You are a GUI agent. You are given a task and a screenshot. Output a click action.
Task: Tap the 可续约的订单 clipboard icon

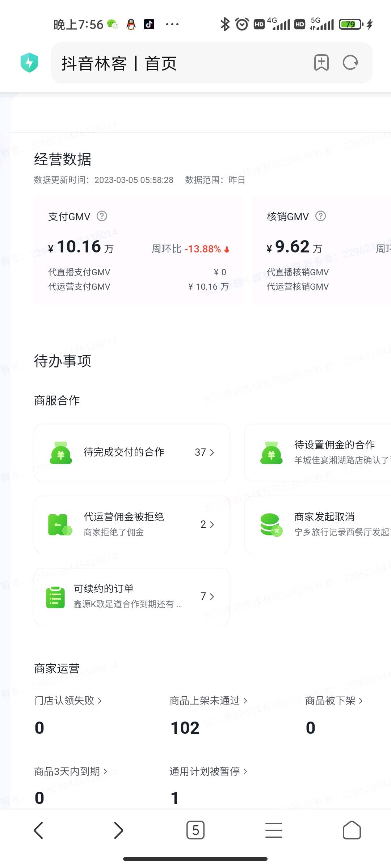click(x=55, y=597)
